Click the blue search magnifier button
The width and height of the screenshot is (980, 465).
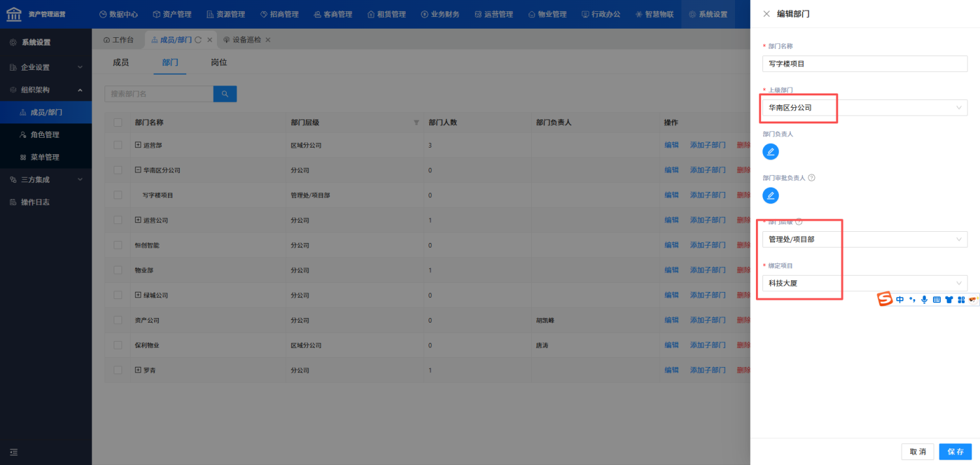225,94
